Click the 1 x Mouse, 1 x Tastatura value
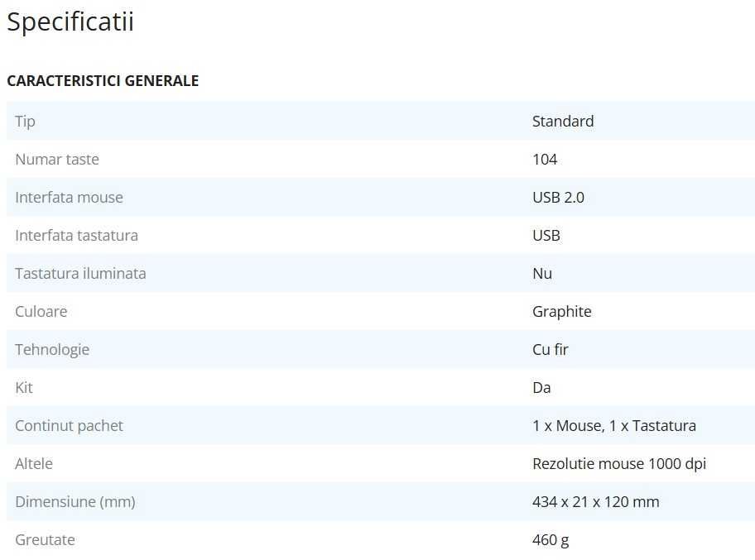This screenshot has height=560, width=755. coord(614,426)
